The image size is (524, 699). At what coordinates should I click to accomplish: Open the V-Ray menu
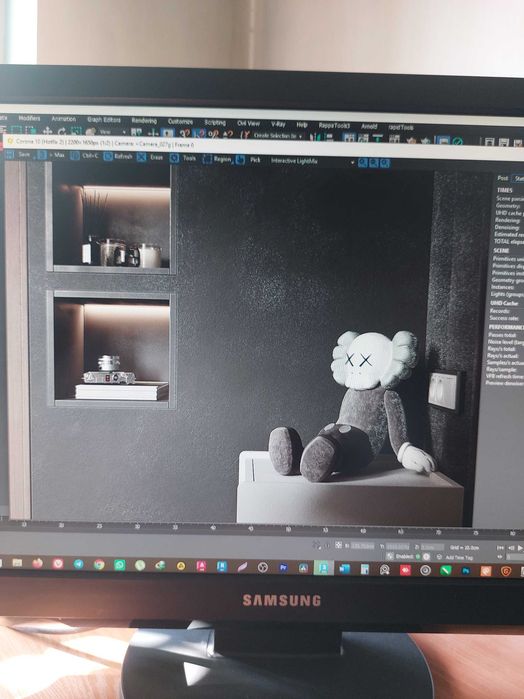278,124
